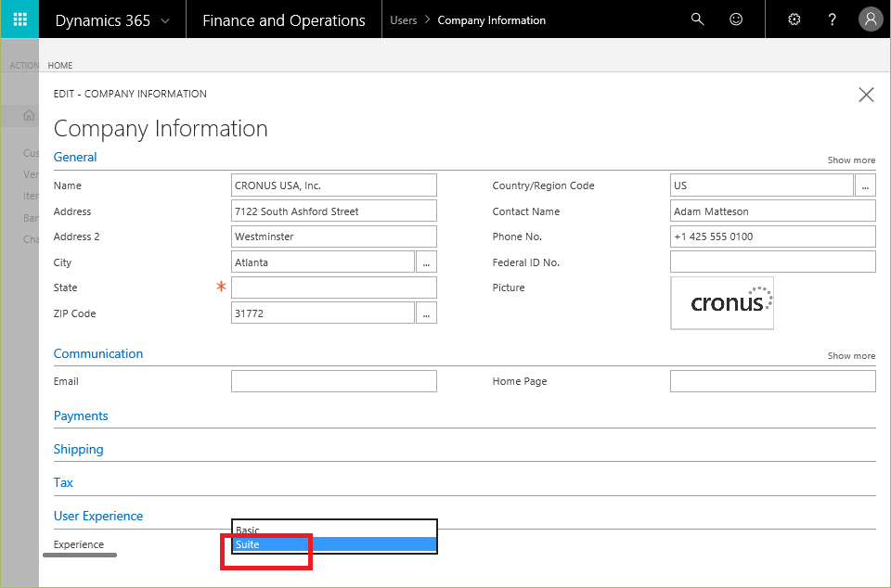Click the Name input field
This screenshot has height=588, width=891.
coord(334,185)
